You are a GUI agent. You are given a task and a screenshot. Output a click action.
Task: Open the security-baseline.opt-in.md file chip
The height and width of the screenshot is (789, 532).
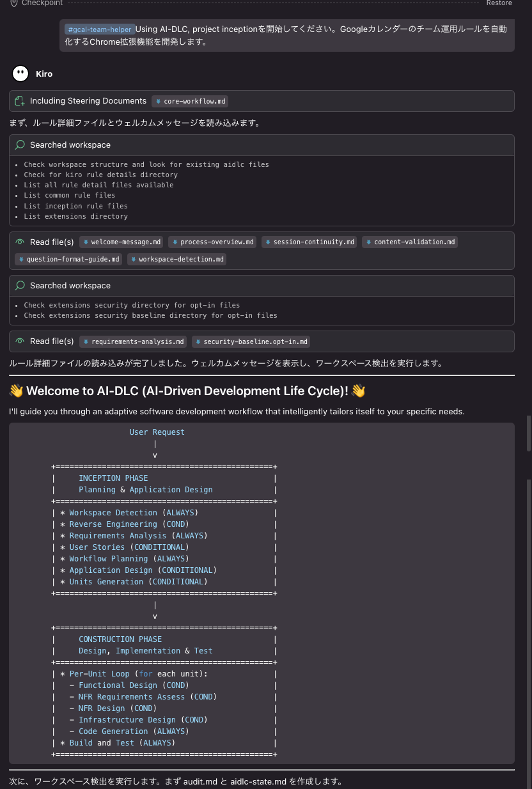251,341
